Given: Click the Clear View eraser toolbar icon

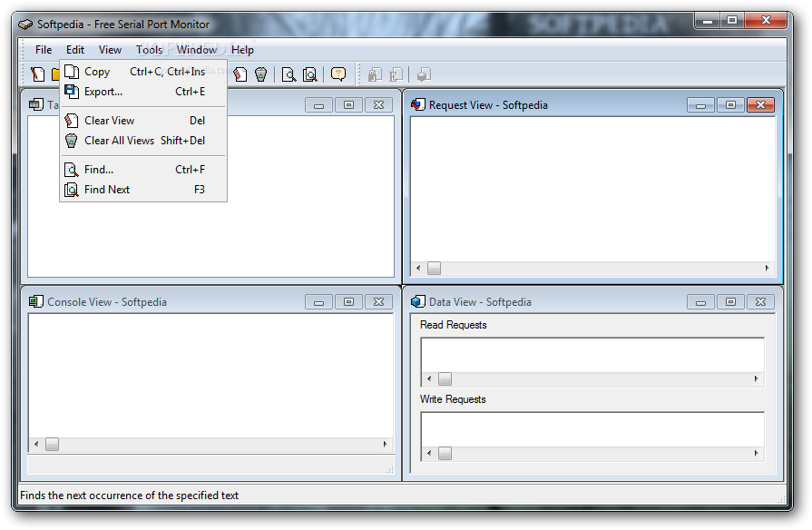Looking at the screenshot, I should point(240,74).
